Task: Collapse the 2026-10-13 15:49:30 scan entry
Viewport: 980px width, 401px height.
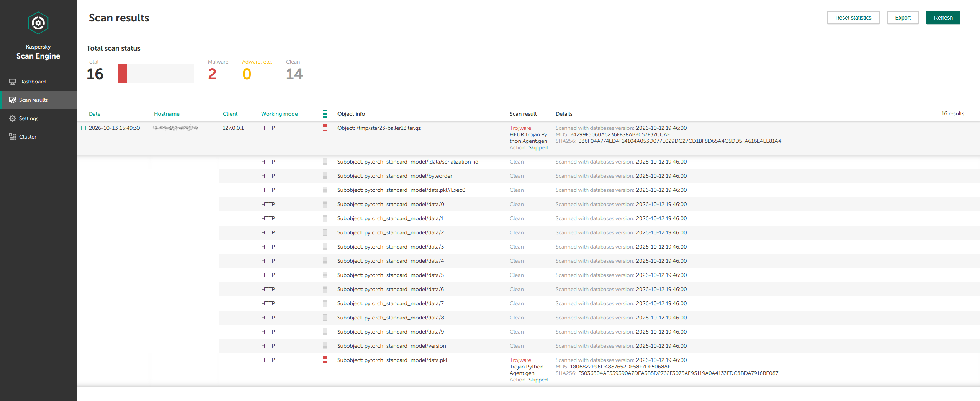Action: pyautogui.click(x=83, y=128)
